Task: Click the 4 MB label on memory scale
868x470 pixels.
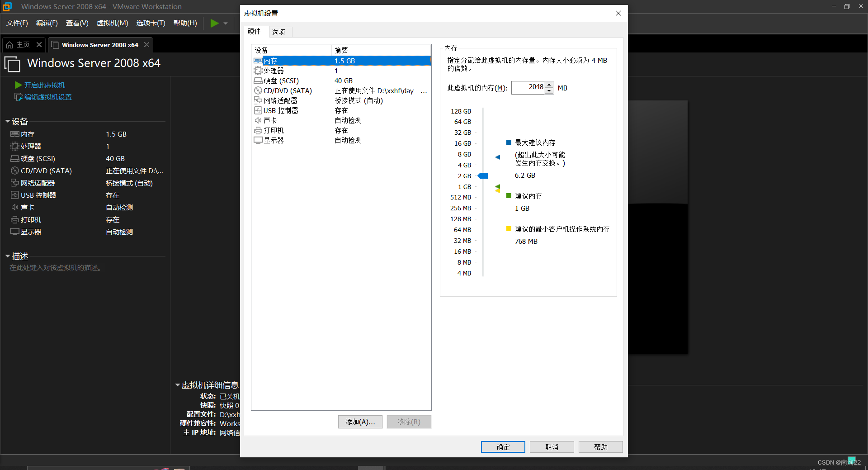Action: coord(464,273)
